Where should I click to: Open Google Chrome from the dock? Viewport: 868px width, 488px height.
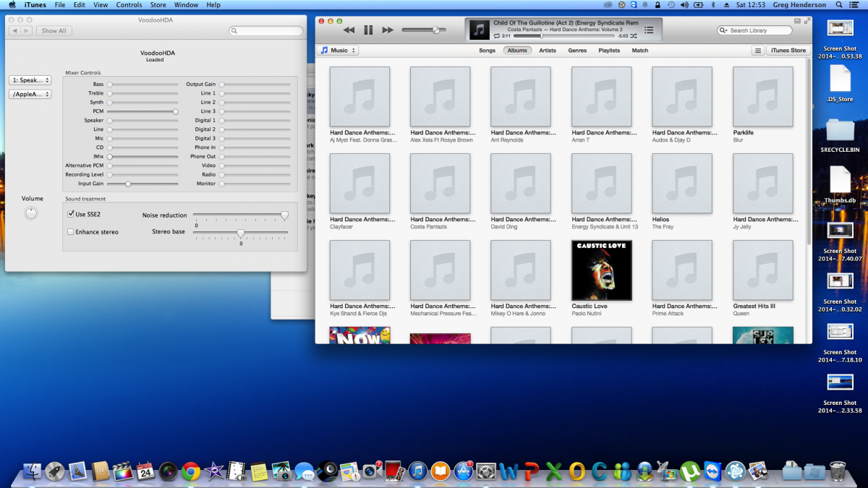click(191, 471)
